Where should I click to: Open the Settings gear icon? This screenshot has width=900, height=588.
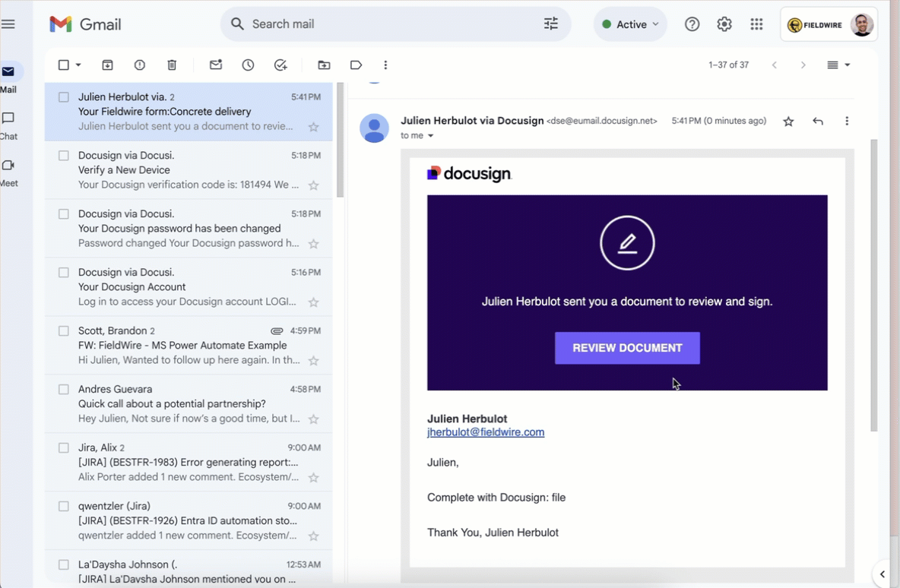[724, 24]
